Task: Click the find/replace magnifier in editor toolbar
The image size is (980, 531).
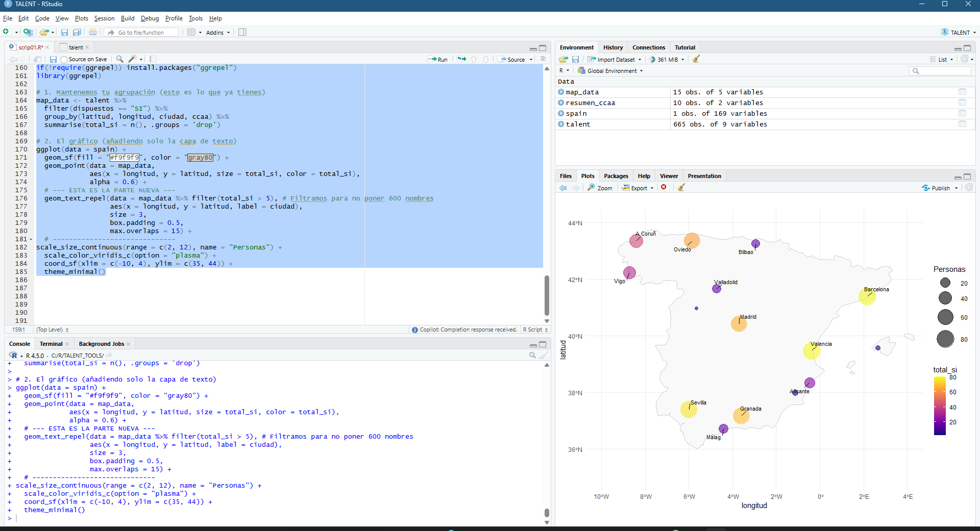Action: tap(119, 59)
